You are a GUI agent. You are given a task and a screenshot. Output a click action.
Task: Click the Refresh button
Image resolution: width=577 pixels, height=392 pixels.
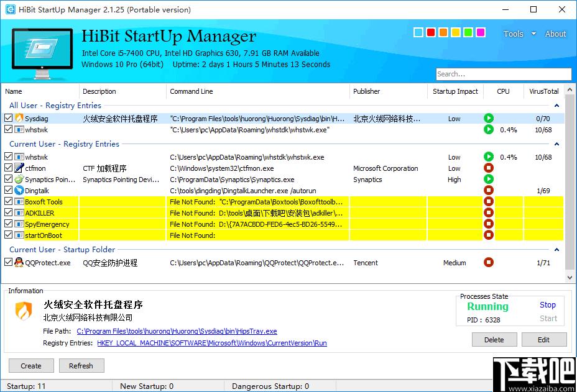(81, 366)
